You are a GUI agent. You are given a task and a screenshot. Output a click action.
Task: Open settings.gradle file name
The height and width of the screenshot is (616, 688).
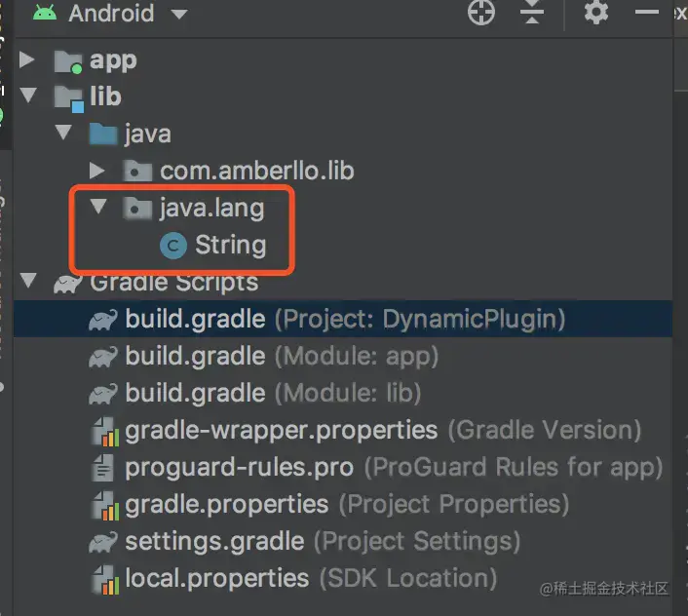tap(214, 541)
